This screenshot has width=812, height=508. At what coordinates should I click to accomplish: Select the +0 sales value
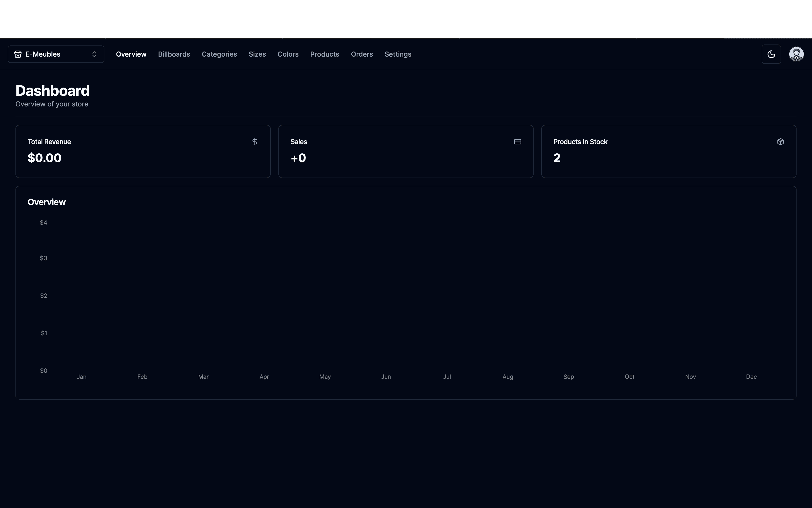[298, 158]
